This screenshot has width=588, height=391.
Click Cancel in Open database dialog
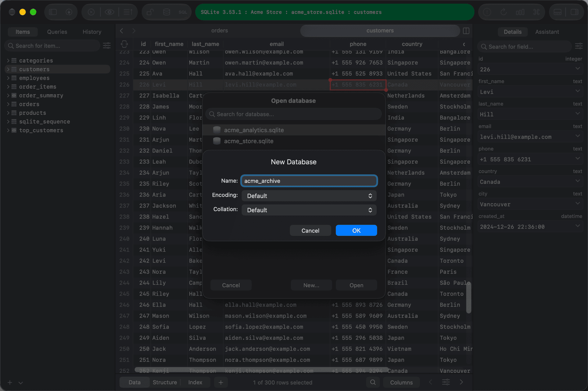click(x=231, y=285)
